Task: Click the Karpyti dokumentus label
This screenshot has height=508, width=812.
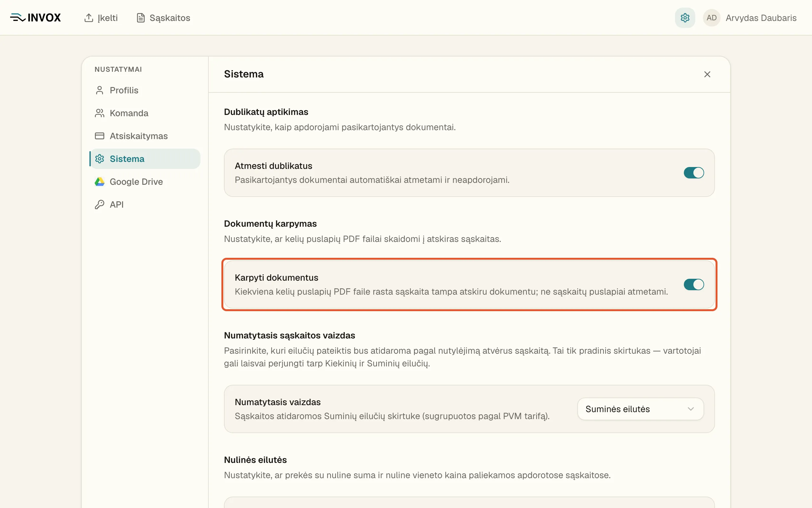Action: click(276, 277)
